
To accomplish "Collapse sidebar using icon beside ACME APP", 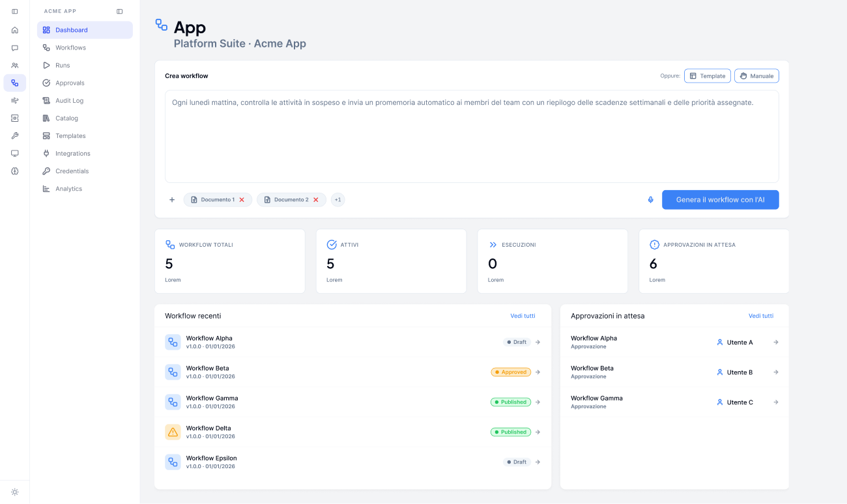I will pos(119,11).
